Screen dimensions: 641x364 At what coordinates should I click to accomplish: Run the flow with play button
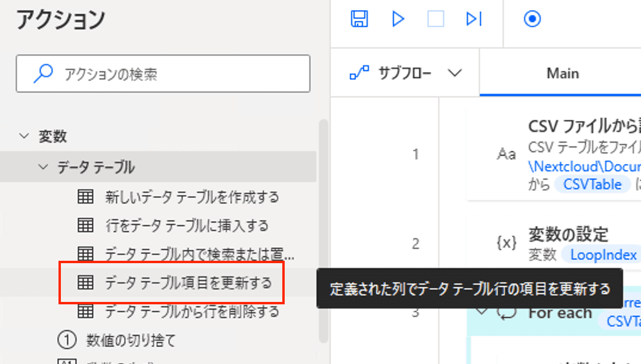point(397,19)
